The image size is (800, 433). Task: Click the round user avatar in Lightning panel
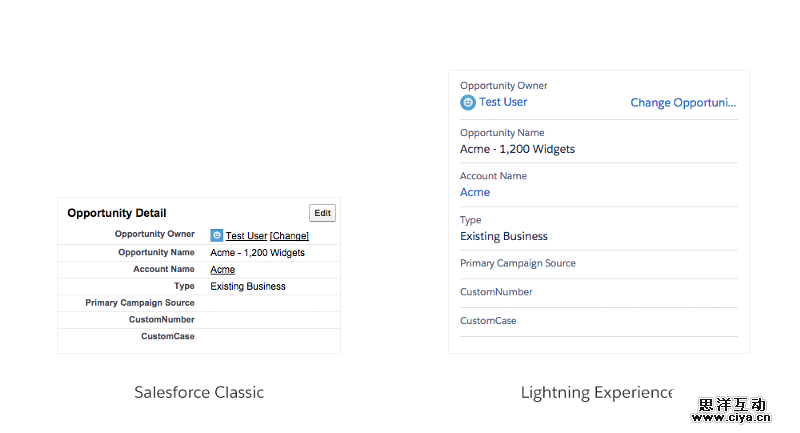[468, 102]
